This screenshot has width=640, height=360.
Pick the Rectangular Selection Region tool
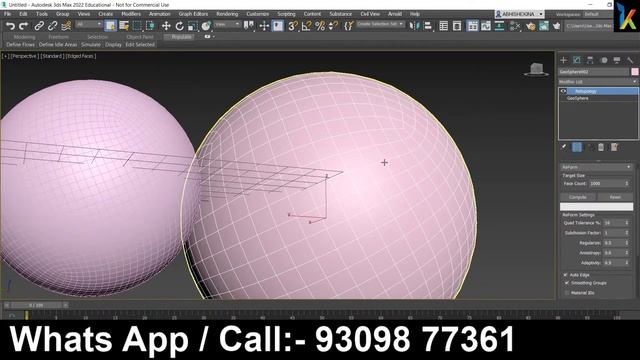pyautogui.click(x=137, y=26)
